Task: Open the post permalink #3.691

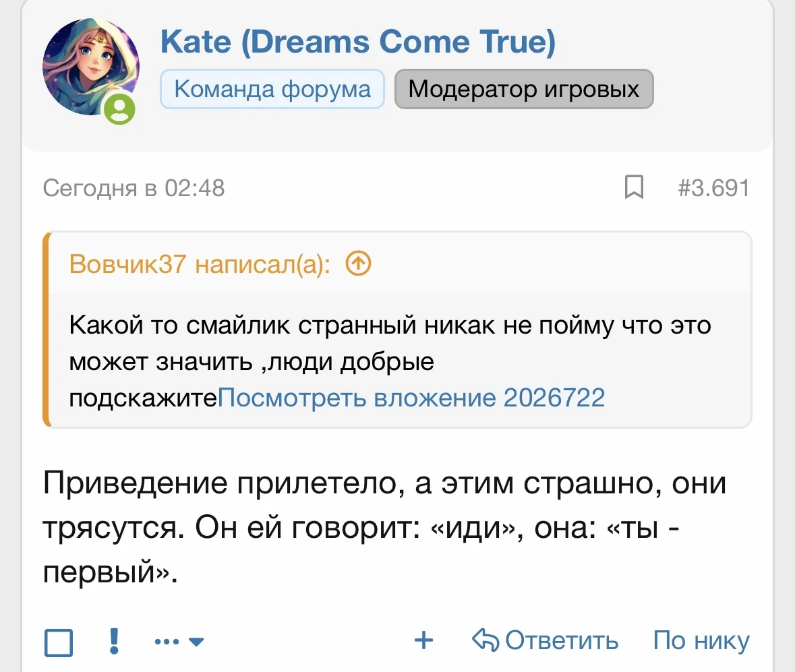Action: pyautogui.click(x=713, y=188)
